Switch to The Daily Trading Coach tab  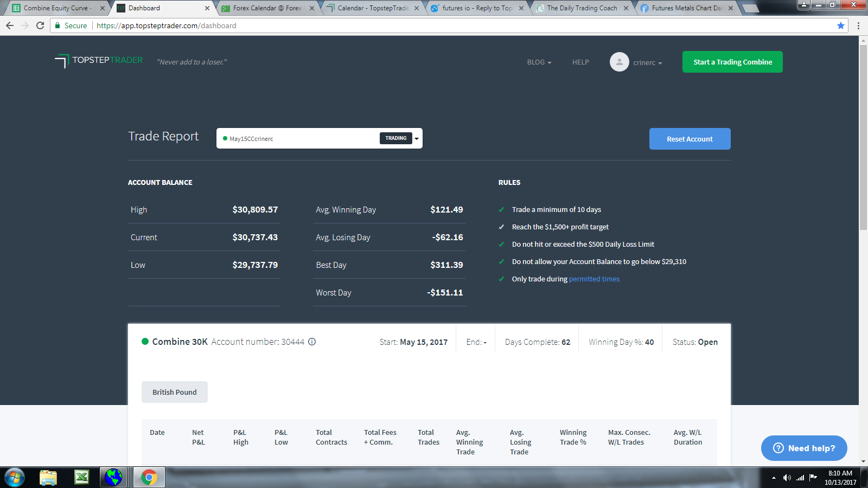(x=581, y=8)
